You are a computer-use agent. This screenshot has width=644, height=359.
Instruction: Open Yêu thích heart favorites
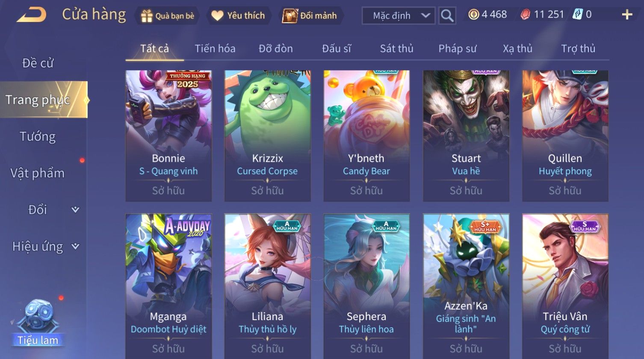[x=217, y=16]
